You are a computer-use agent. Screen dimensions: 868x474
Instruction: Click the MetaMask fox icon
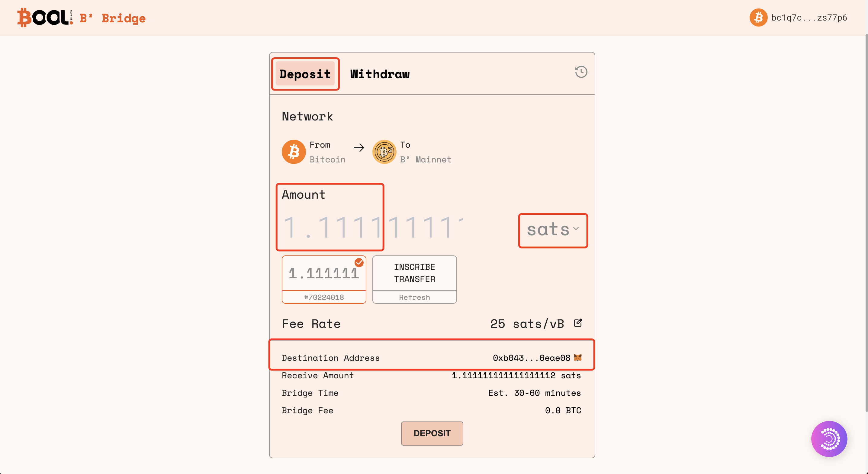(577, 357)
